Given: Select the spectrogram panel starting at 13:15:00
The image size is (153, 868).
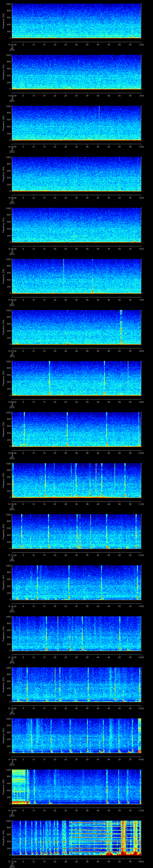Looking at the screenshot, I should coord(76,736).
